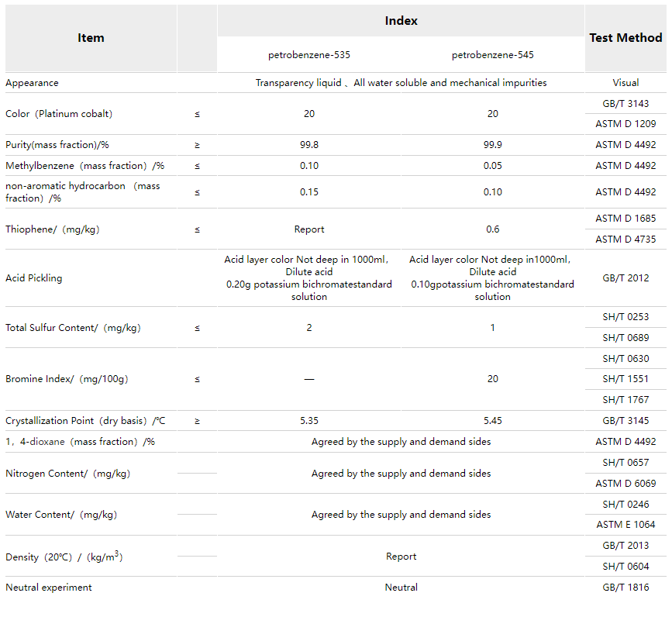The height and width of the screenshot is (617, 672).
Task: Click the ASTM D 1209 cell
Action: (625, 124)
